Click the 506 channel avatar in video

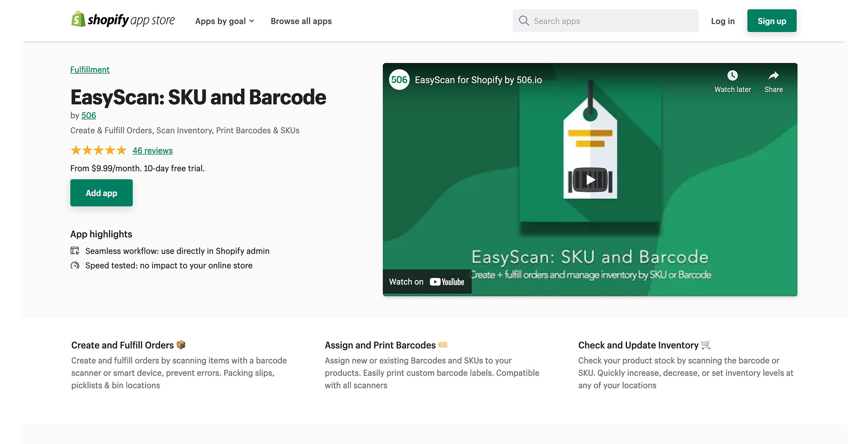[399, 80]
